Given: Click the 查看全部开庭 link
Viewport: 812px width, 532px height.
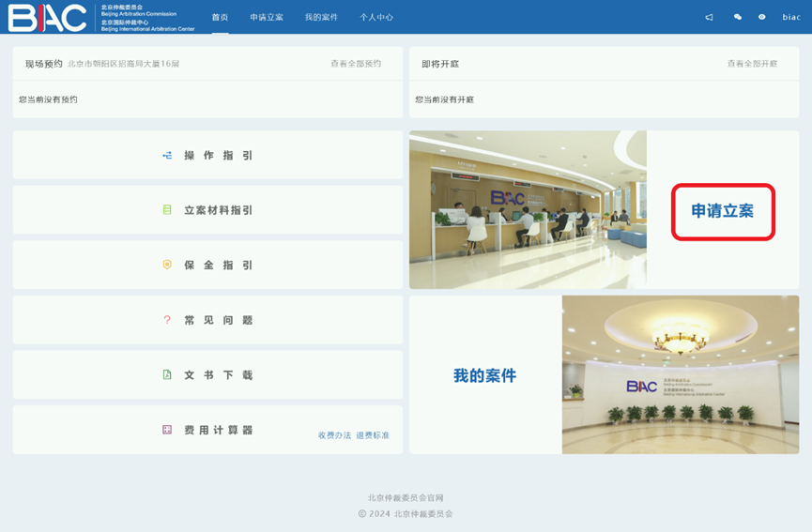Looking at the screenshot, I should click(752, 64).
